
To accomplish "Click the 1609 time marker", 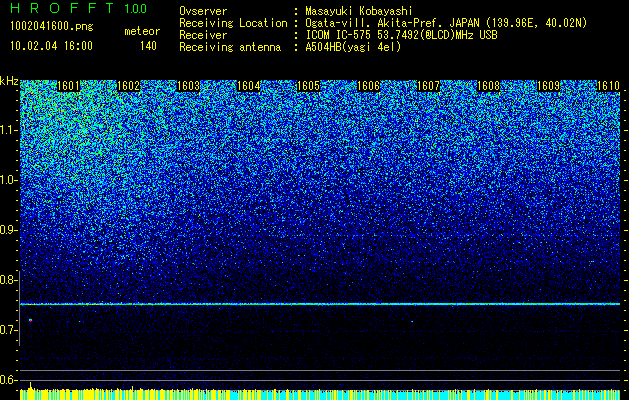I will pos(548,86).
